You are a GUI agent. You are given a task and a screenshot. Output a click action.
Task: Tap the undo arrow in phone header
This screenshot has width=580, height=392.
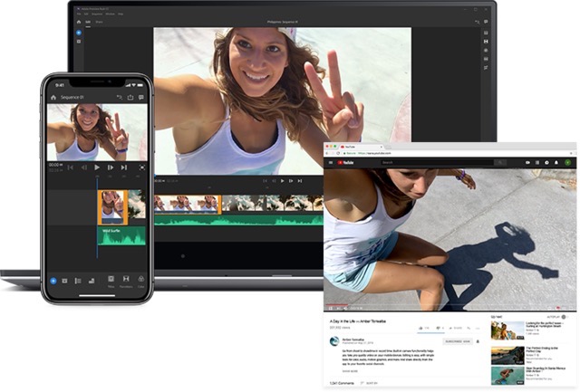click(118, 97)
